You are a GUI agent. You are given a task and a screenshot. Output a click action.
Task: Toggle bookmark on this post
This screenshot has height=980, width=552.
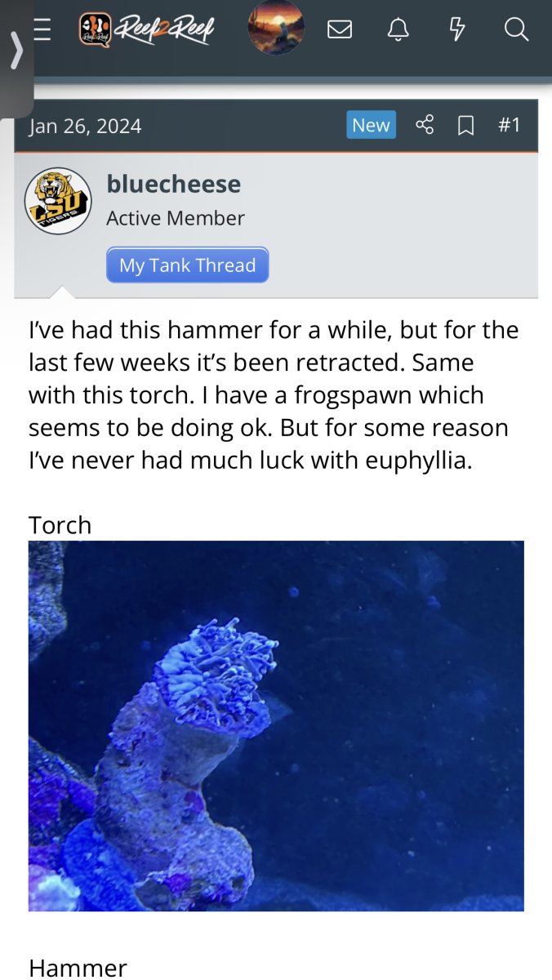click(x=465, y=126)
